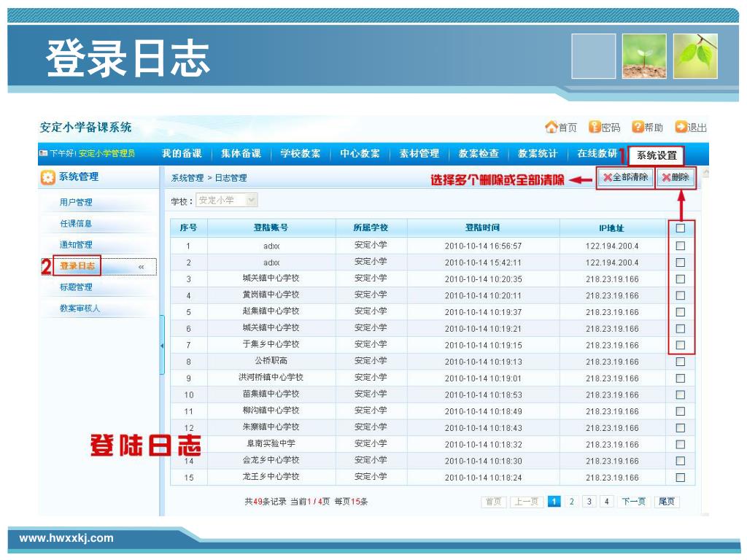Switch to the 教案统计 menu
The width and height of the screenshot is (747, 560).
coord(538,154)
